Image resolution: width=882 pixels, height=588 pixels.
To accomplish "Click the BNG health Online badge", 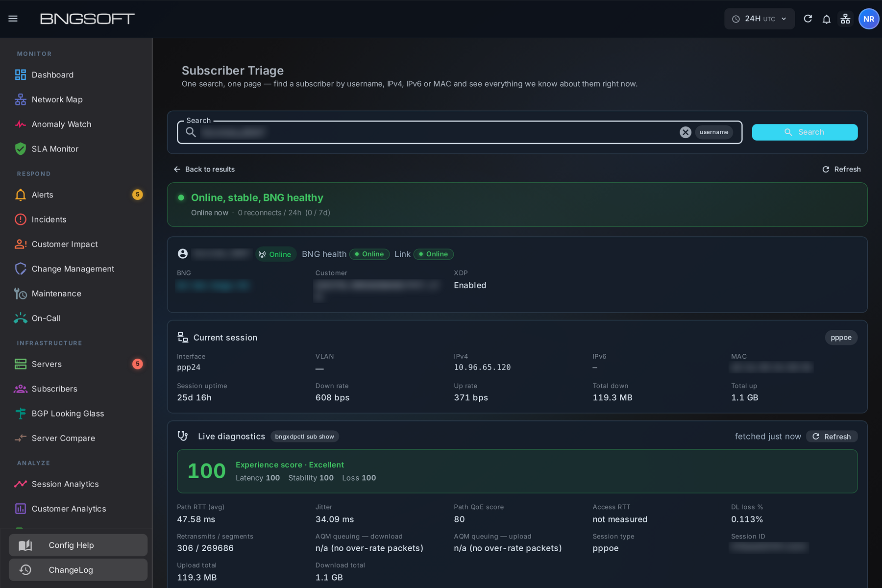I will point(369,254).
